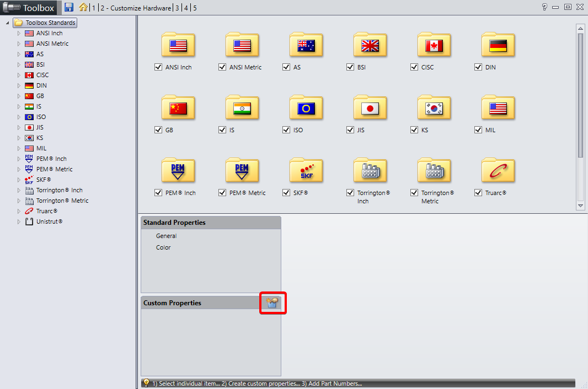The image size is (588, 389).
Task: Expand the BSI tree node arrow
Action: 19,65
